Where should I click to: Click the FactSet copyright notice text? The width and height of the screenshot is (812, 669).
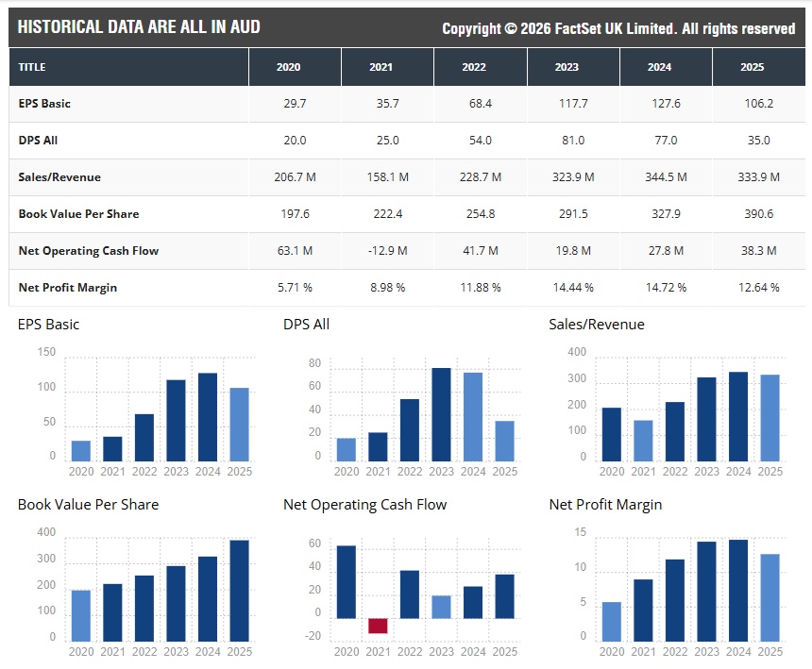(618, 28)
